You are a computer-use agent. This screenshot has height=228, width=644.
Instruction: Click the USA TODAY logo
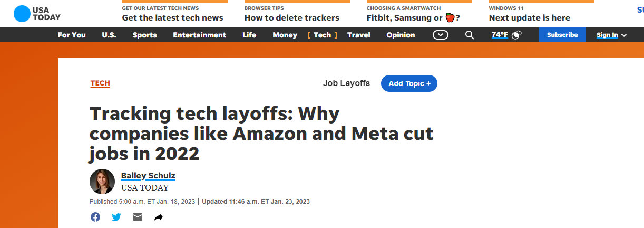pyautogui.click(x=37, y=14)
